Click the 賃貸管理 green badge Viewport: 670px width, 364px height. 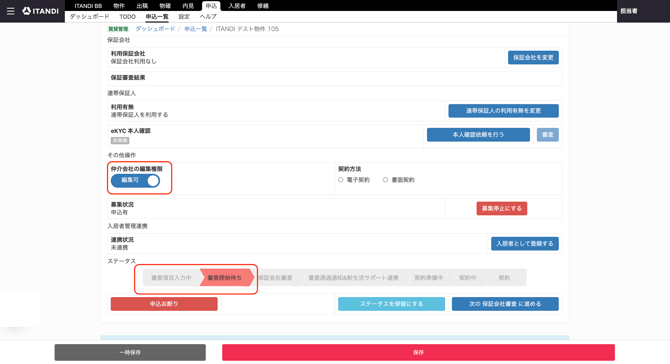click(118, 29)
